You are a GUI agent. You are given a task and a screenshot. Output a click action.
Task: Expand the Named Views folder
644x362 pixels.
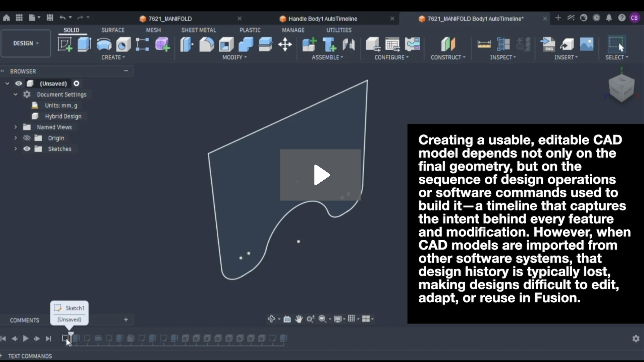[15, 127]
